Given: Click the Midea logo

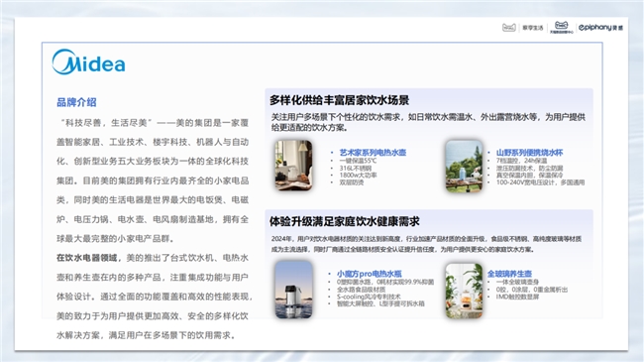Looking at the screenshot, I should click(x=89, y=62).
